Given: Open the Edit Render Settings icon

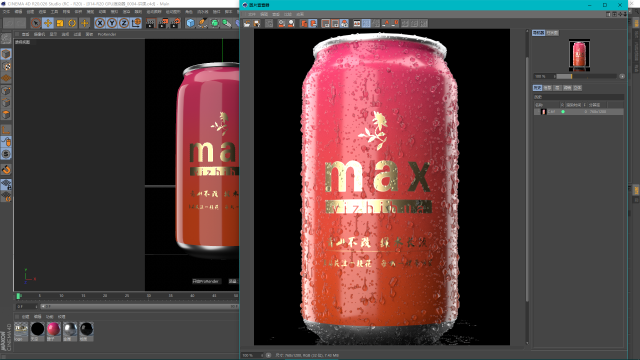Looking at the screenshot, I should [x=176, y=23].
